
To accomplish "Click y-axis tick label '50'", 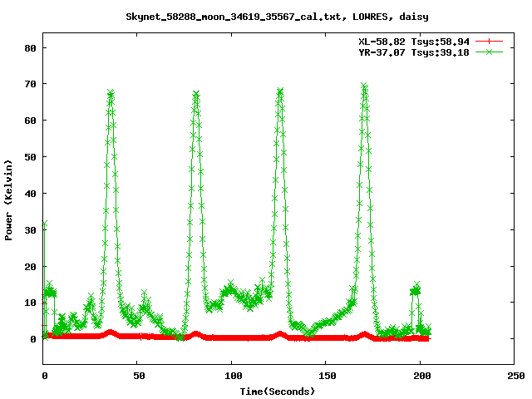I will click(30, 157).
